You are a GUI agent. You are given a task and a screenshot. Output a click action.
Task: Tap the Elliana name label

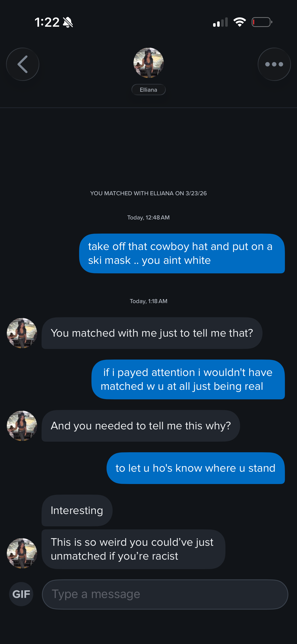point(148,90)
